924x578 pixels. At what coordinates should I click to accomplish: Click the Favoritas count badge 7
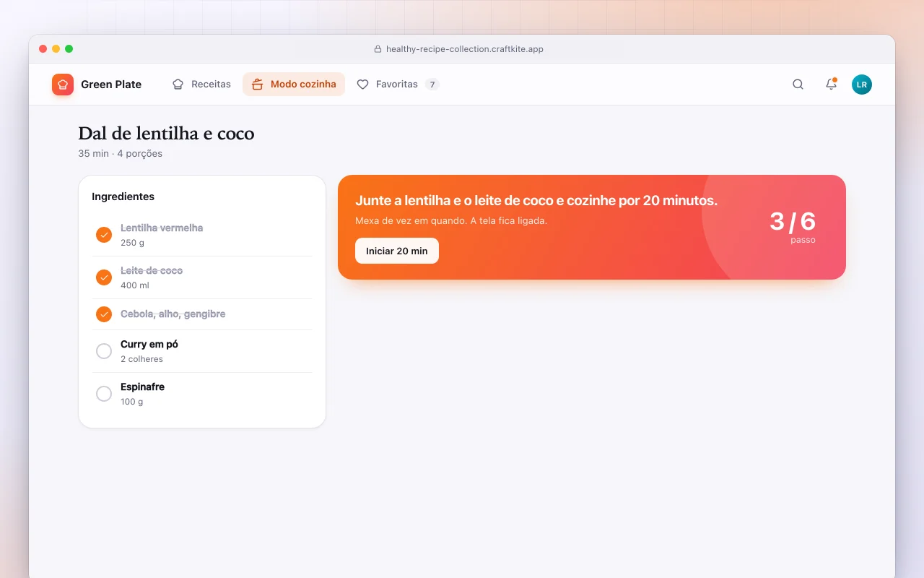click(432, 85)
